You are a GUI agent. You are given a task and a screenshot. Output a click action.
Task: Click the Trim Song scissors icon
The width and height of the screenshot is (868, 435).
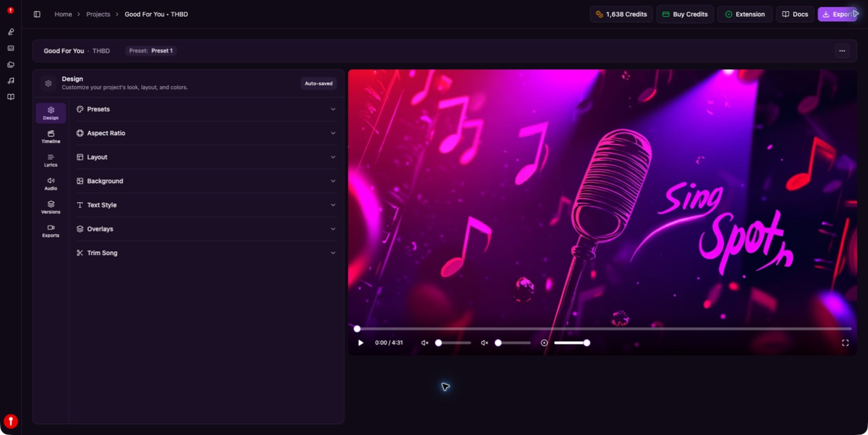pyautogui.click(x=80, y=253)
